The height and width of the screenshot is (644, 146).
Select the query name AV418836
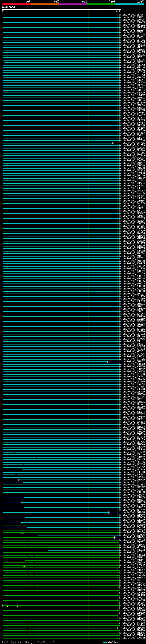(x=8, y=8)
